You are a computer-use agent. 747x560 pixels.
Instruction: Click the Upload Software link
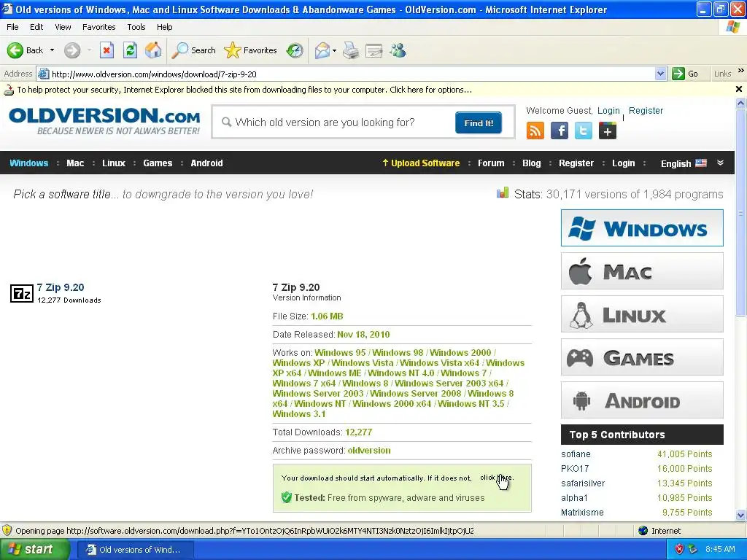(x=421, y=163)
